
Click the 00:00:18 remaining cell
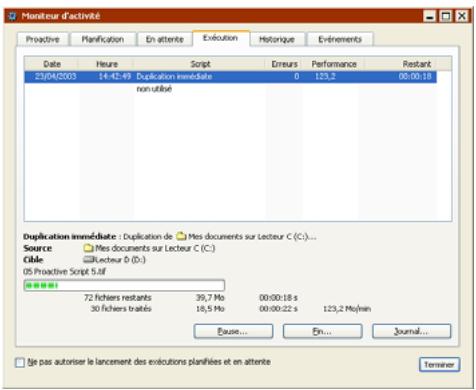pos(415,77)
